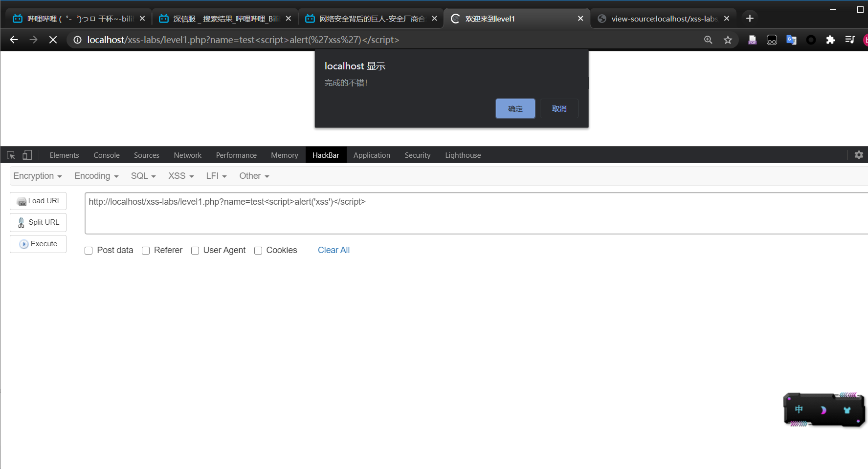
Task: Close the view-source tab
Action: coord(727,19)
